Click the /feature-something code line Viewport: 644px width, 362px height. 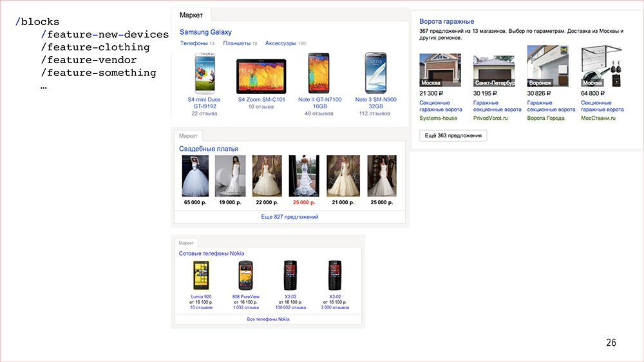coord(99,73)
